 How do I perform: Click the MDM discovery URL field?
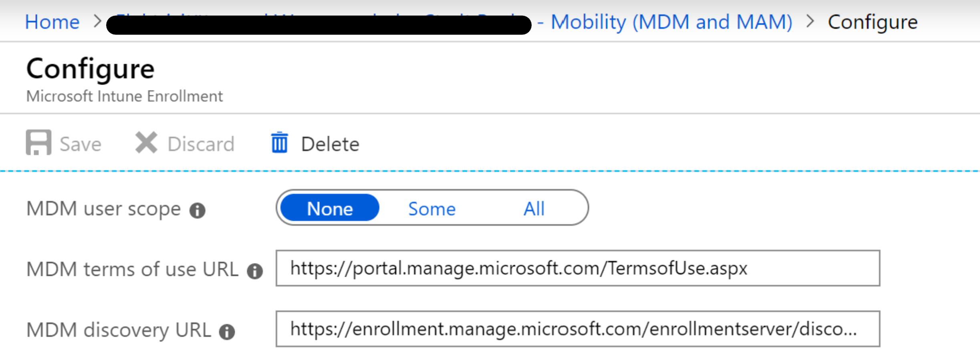pos(578,329)
